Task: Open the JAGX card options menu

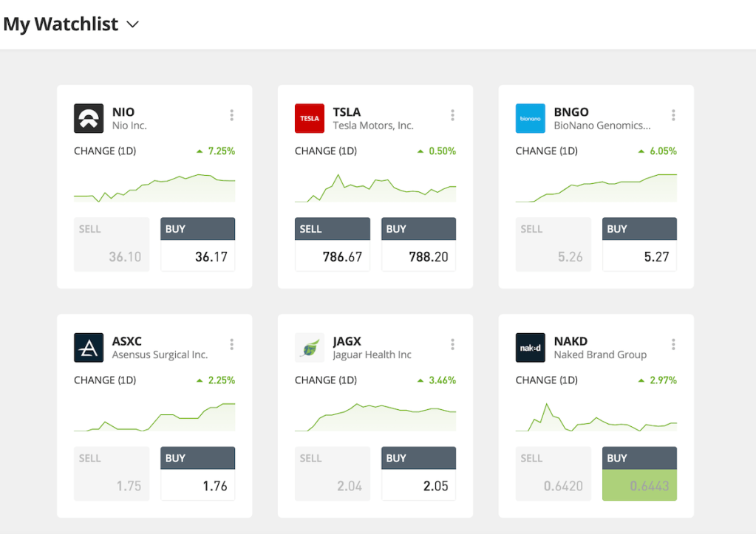Action: 452,344
